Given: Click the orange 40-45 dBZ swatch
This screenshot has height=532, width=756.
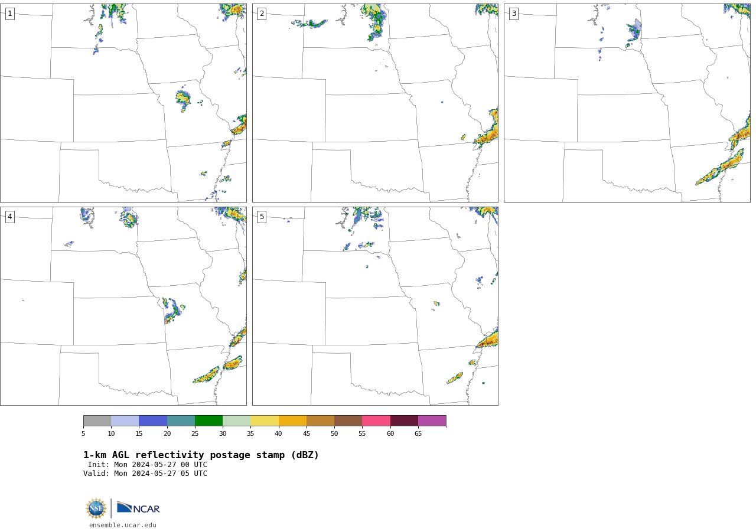Looking at the screenshot, I should tap(292, 420).
